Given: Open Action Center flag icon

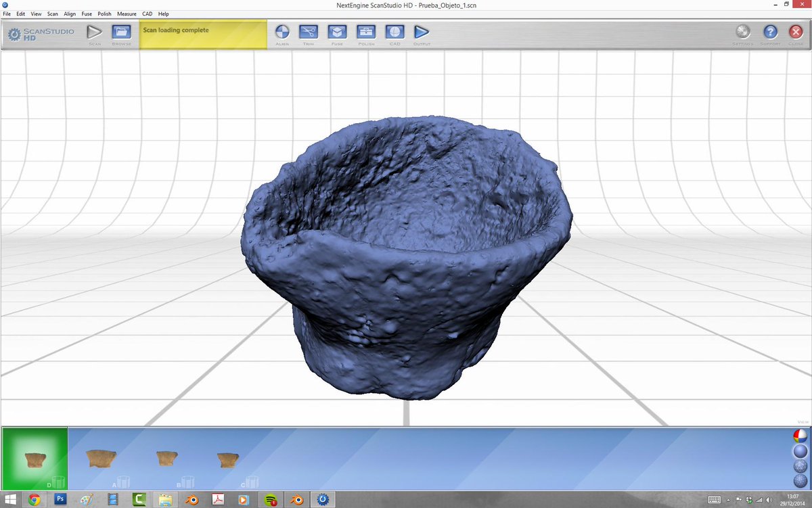Looking at the screenshot, I should (x=740, y=500).
